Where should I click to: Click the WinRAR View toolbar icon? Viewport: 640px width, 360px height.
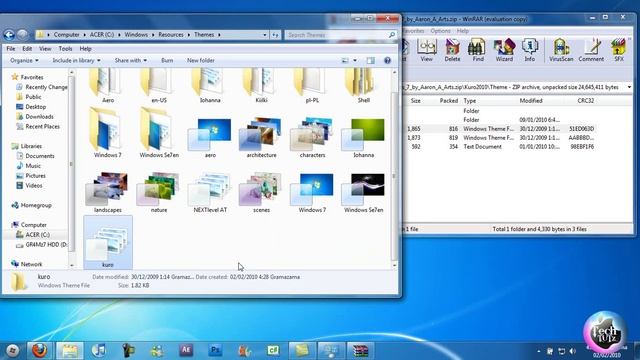(426, 50)
